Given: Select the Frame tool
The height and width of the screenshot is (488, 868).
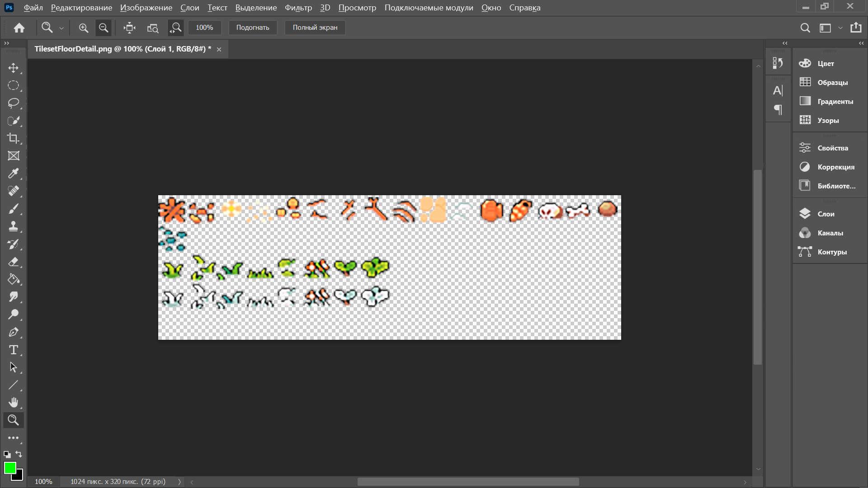Looking at the screenshot, I should (14, 156).
